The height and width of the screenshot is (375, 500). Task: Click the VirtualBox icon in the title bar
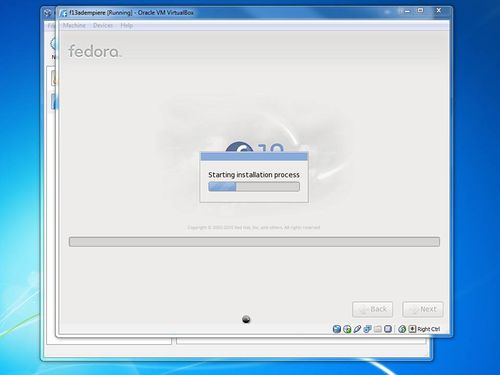(x=63, y=13)
